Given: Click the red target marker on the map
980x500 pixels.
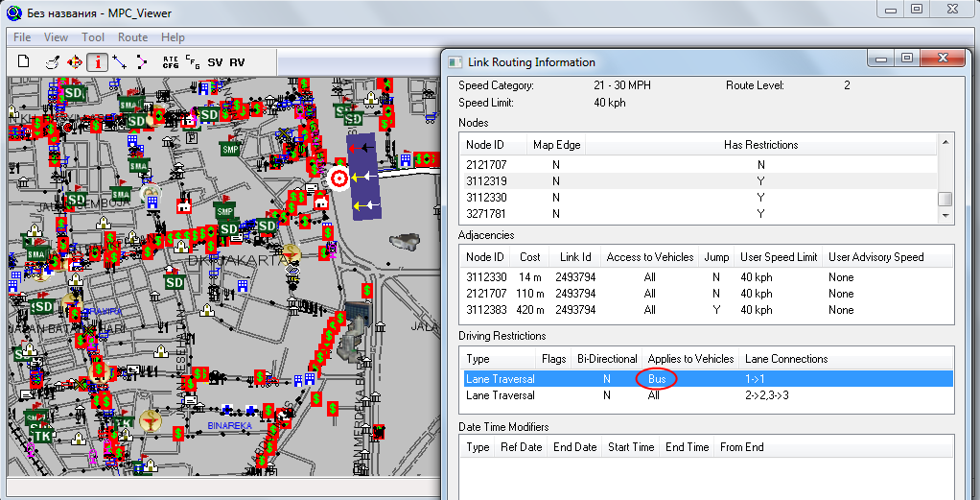Looking at the screenshot, I should 339,179.
